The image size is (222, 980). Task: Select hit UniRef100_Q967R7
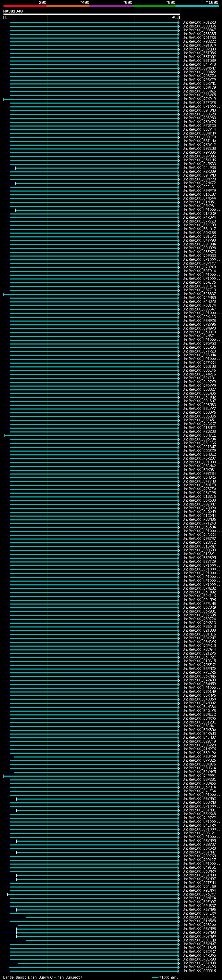199,539
